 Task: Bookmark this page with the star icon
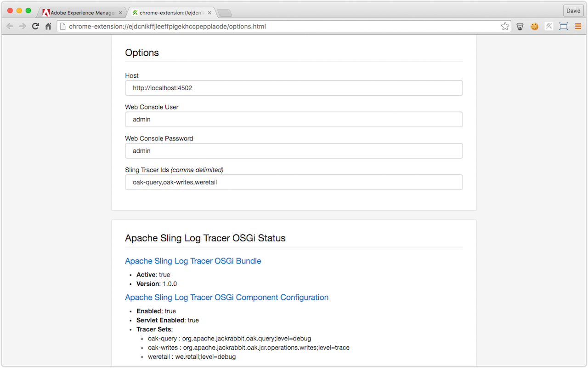[505, 26]
